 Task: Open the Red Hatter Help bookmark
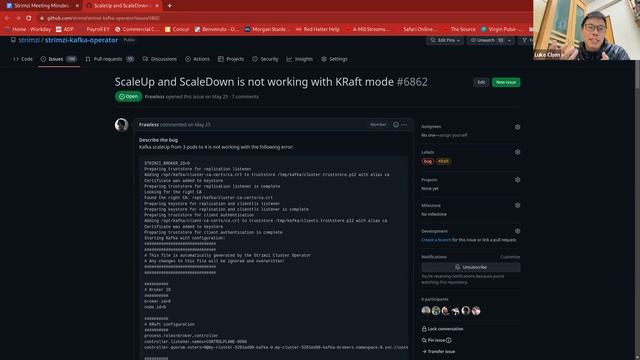coord(318,29)
